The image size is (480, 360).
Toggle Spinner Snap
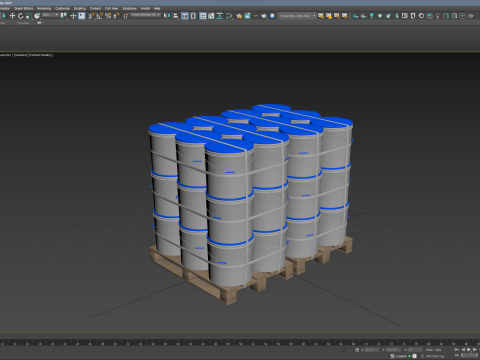point(116,16)
